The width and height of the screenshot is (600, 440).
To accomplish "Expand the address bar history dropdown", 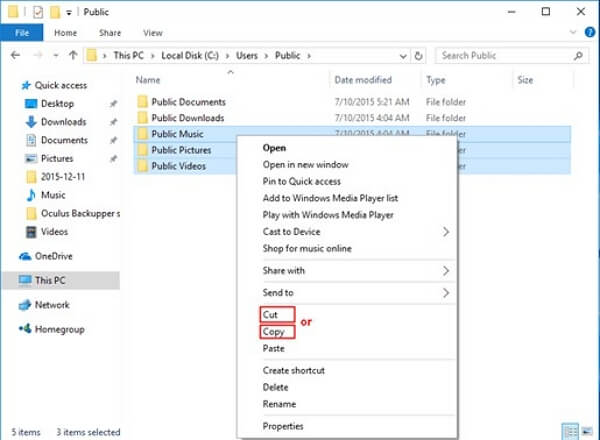I will pos(403,56).
